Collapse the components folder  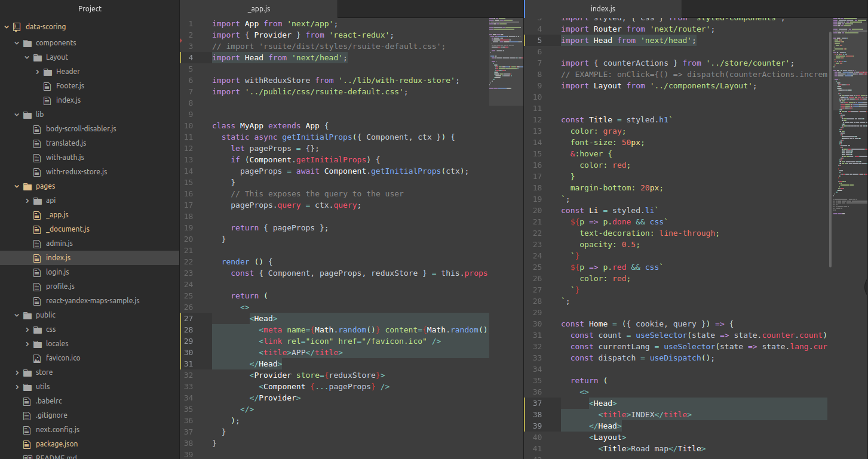(x=16, y=42)
